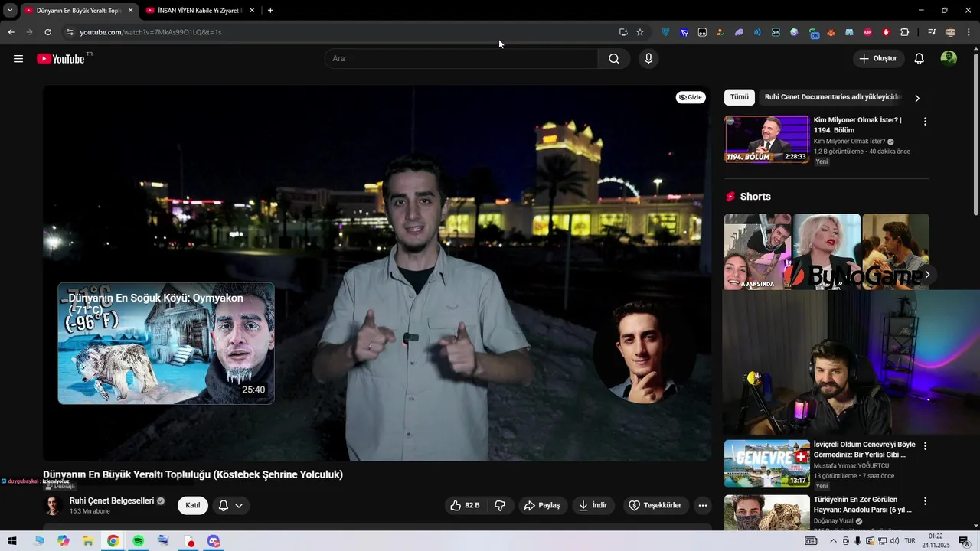This screenshot has height=551, width=980.
Task: Select the Tümü filter chip
Action: 740,97
